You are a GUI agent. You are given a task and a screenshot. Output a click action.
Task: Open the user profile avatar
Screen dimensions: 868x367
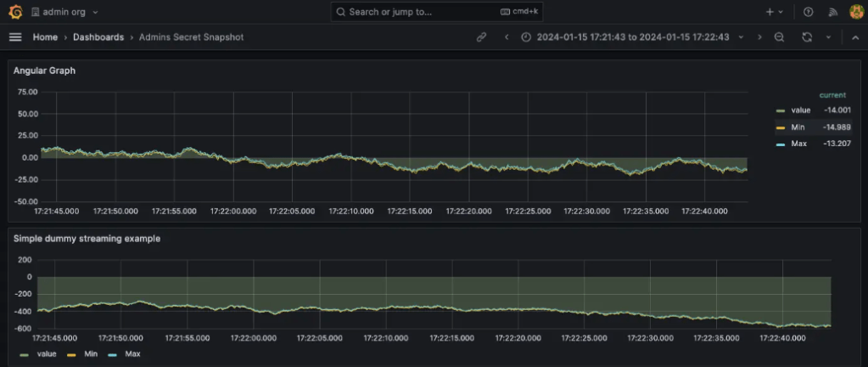pos(855,12)
